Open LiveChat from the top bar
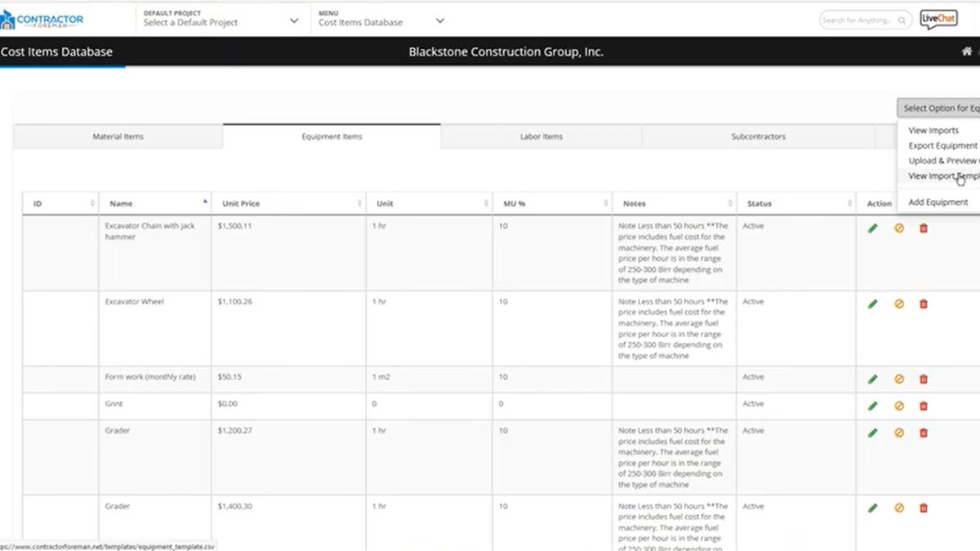 pyautogui.click(x=938, y=19)
